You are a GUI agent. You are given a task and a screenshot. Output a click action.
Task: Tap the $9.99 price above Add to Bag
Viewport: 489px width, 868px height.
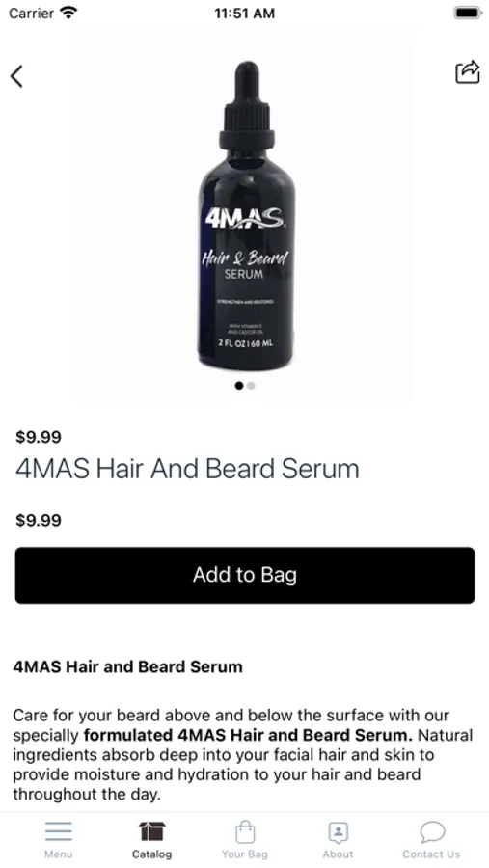[x=39, y=521]
